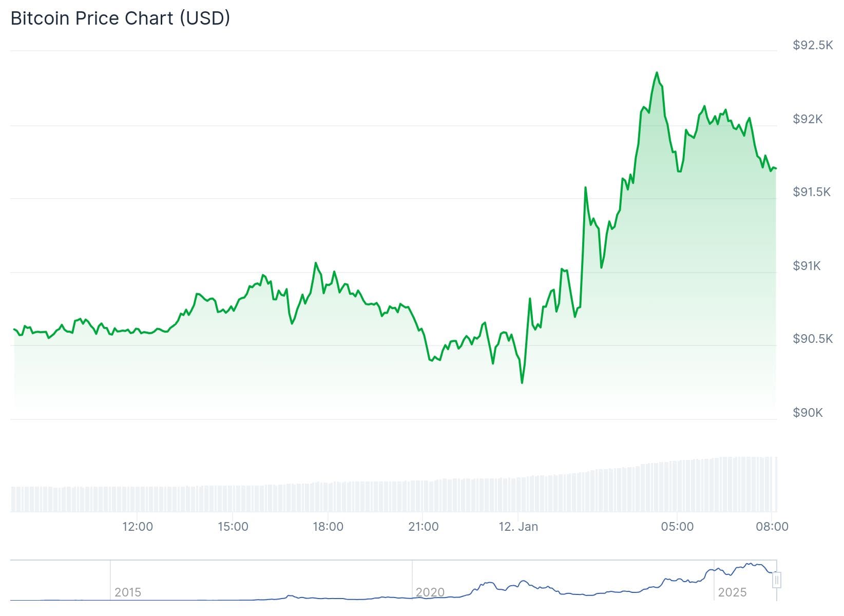Click the $90.5K price axis label
The width and height of the screenshot is (844, 616).
click(x=813, y=339)
